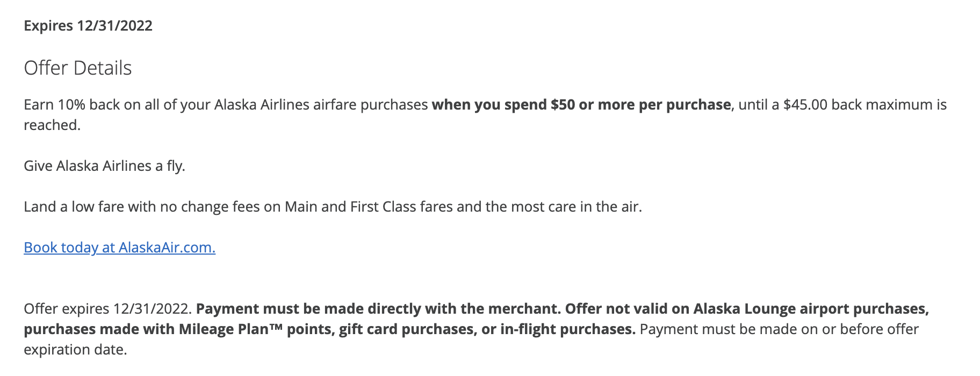Click the 'no change fees' words
Screen dimensions: 980x376
pos(221,207)
